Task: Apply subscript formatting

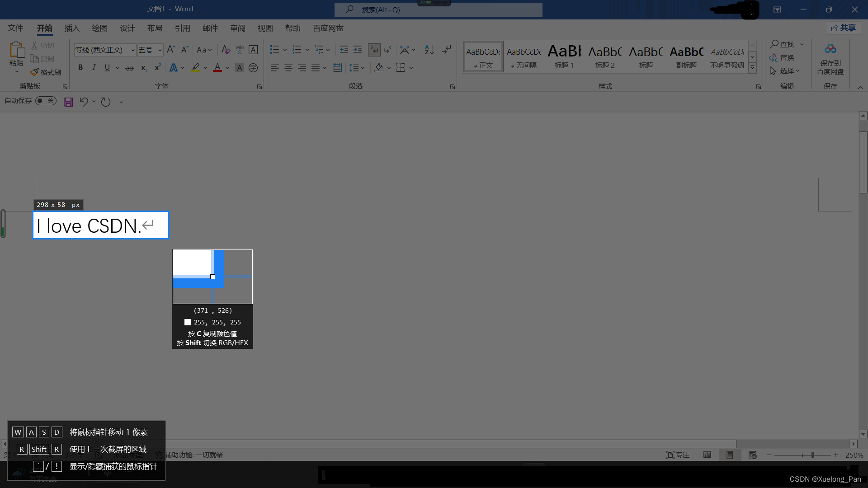Action: (x=144, y=68)
